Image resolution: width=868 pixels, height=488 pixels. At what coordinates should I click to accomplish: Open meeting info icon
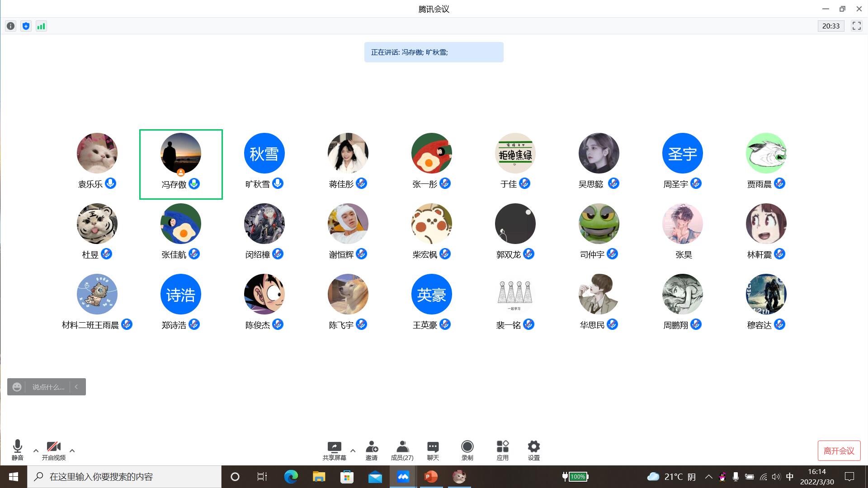pos(10,26)
